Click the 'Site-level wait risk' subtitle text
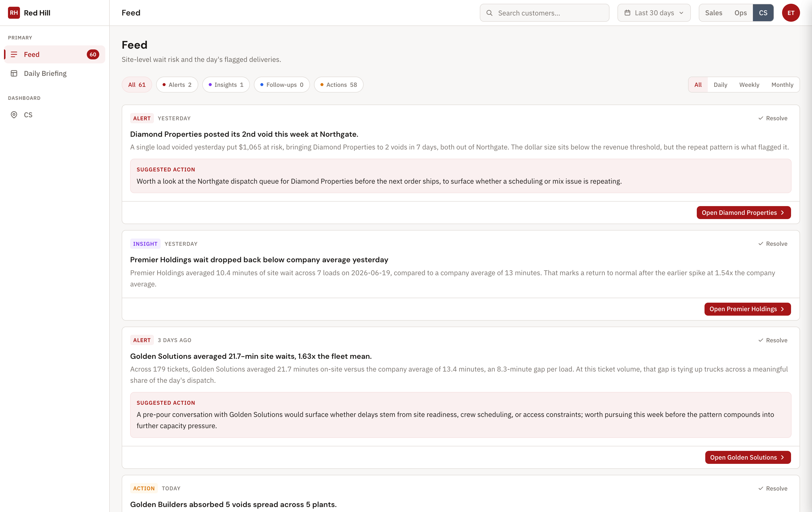Viewport: 812px width, 512px height. pos(201,59)
